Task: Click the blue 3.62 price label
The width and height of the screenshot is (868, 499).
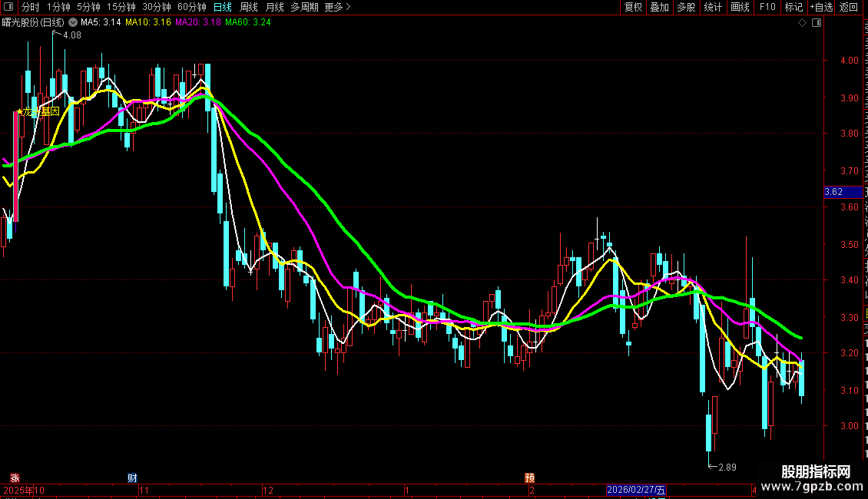Action: point(833,192)
